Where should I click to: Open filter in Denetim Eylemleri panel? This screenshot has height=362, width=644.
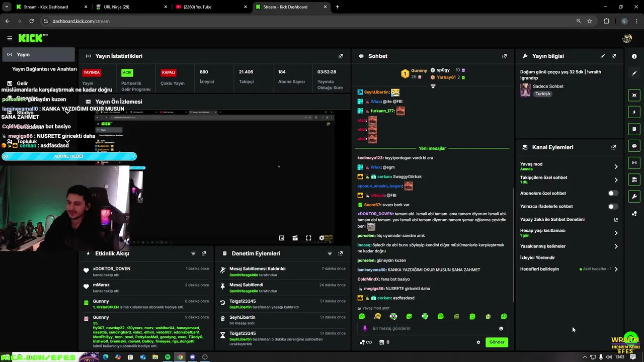330,254
